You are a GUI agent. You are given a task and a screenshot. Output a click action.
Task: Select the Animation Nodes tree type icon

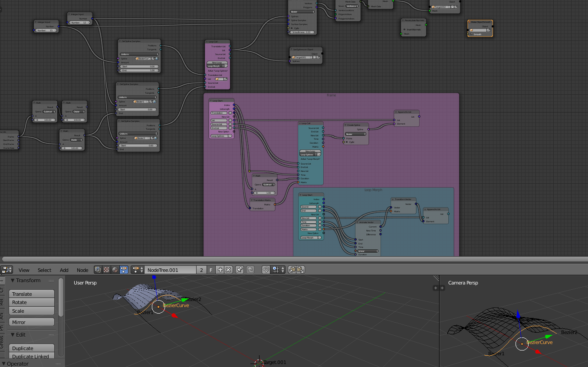point(124,270)
